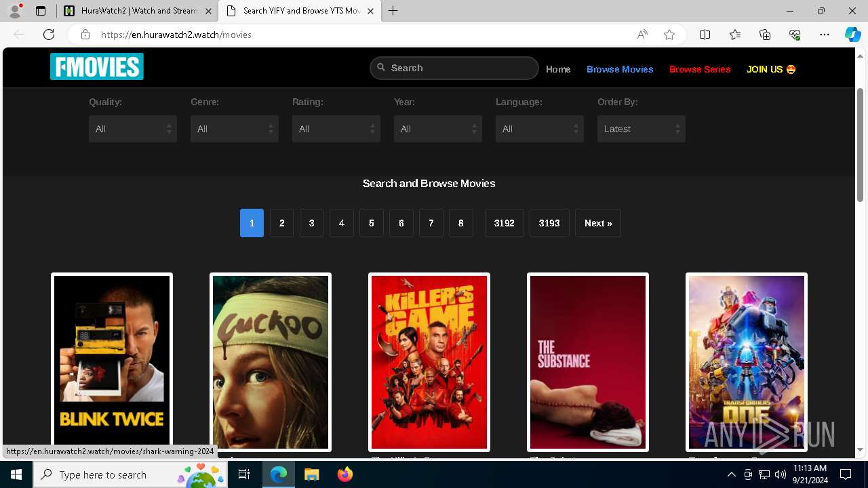Show hidden system tray icons
Screen dimensions: 868x488
coord(732,474)
